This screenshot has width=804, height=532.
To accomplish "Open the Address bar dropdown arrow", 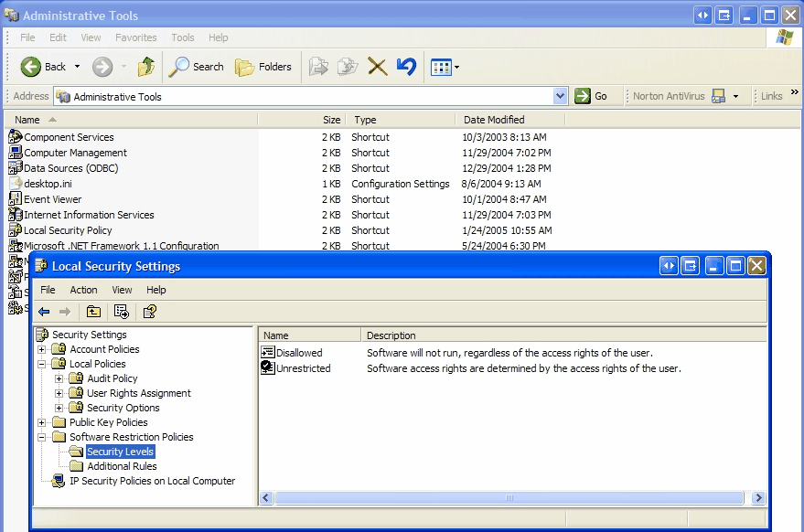I will click(x=560, y=96).
